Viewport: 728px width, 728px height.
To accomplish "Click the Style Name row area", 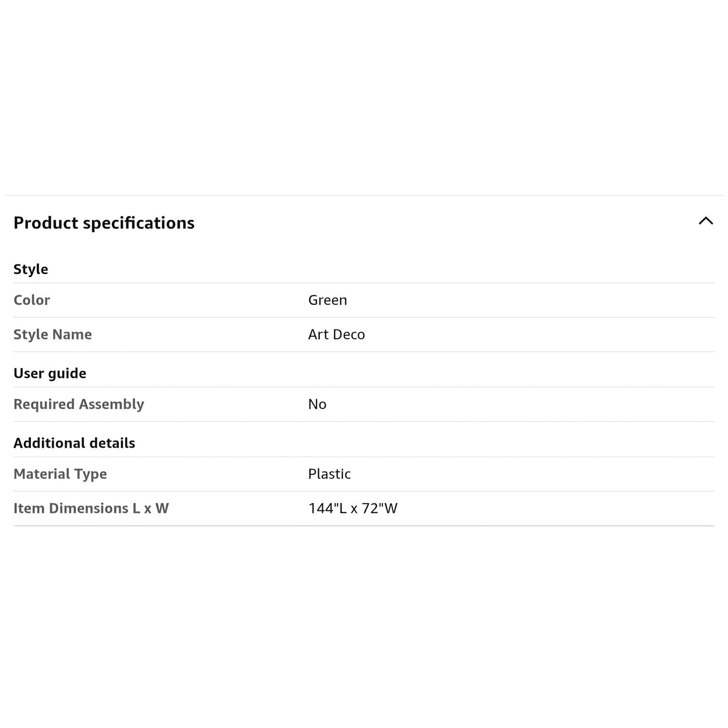I will (x=364, y=335).
